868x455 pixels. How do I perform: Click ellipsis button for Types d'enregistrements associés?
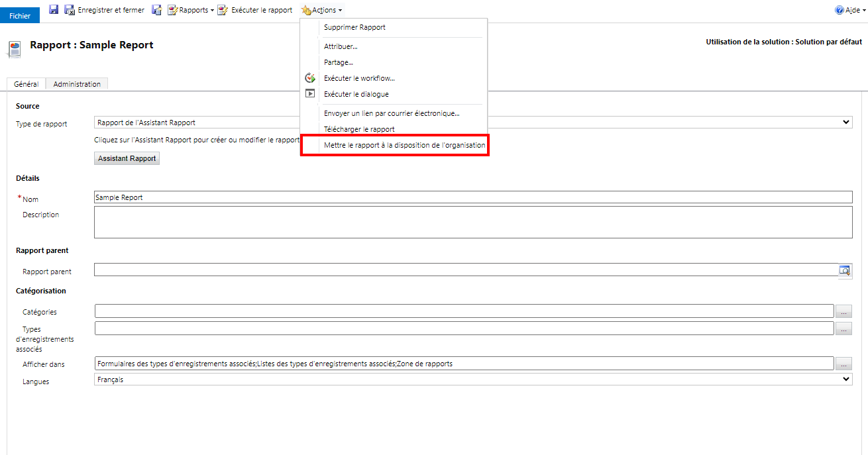click(843, 329)
